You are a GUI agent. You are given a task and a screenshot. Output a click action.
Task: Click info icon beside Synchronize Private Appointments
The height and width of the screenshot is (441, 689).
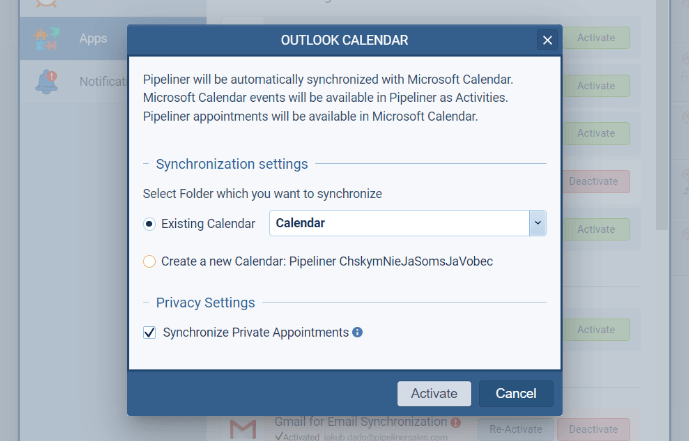point(357,332)
